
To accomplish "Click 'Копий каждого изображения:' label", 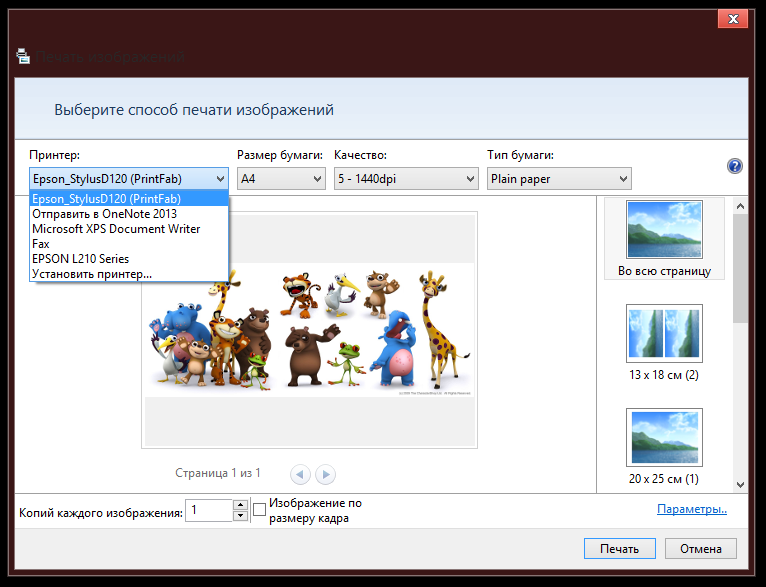I will [x=101, y=513].
